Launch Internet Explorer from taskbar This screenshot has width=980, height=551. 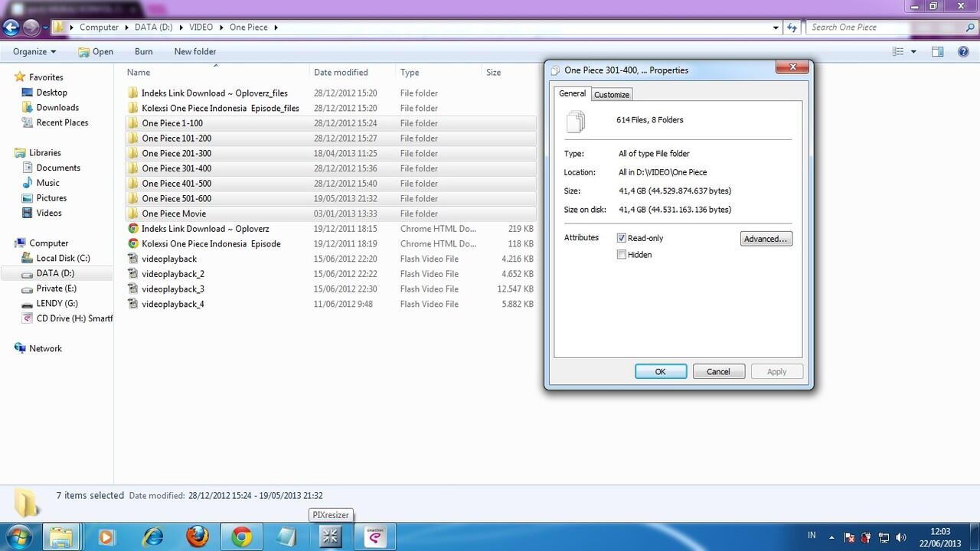point(153,537)
